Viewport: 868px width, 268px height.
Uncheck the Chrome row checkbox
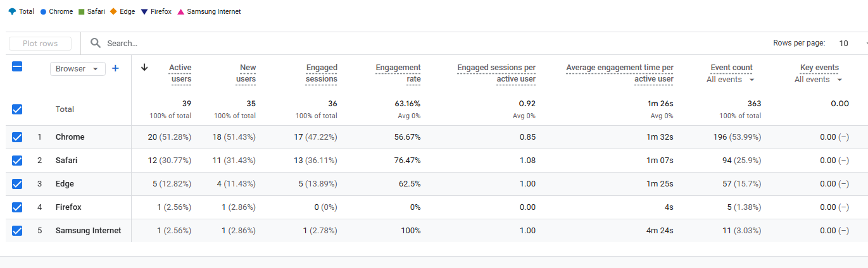17,137
